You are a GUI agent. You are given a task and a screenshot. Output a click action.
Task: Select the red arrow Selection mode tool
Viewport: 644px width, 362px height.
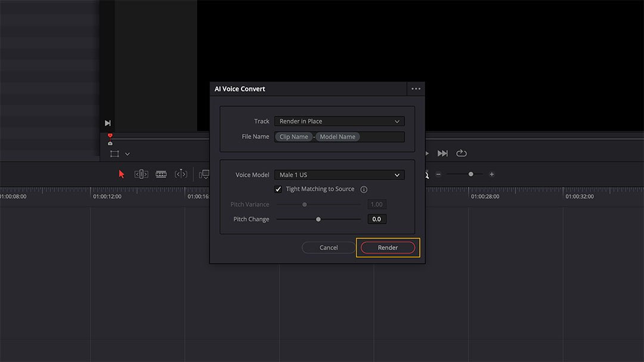122,174
